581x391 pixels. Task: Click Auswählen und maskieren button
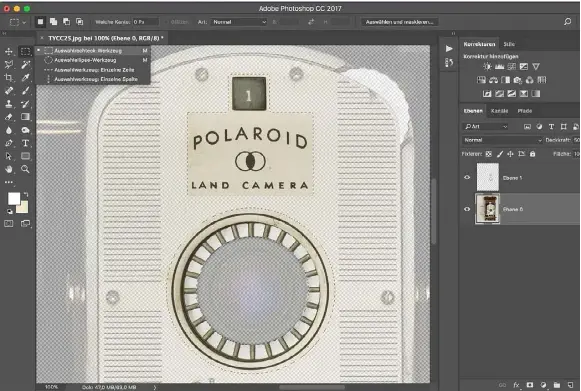coord(399,22)
